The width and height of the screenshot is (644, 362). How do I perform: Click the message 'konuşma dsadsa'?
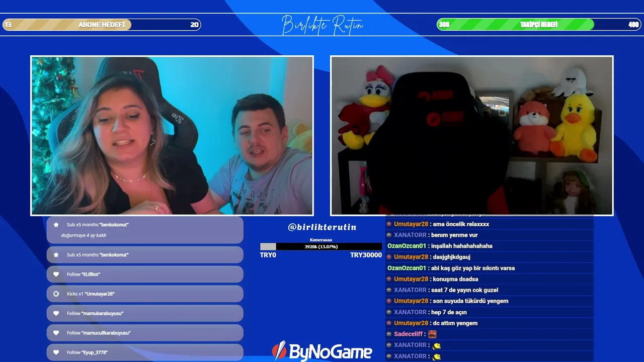click(455, 279)
